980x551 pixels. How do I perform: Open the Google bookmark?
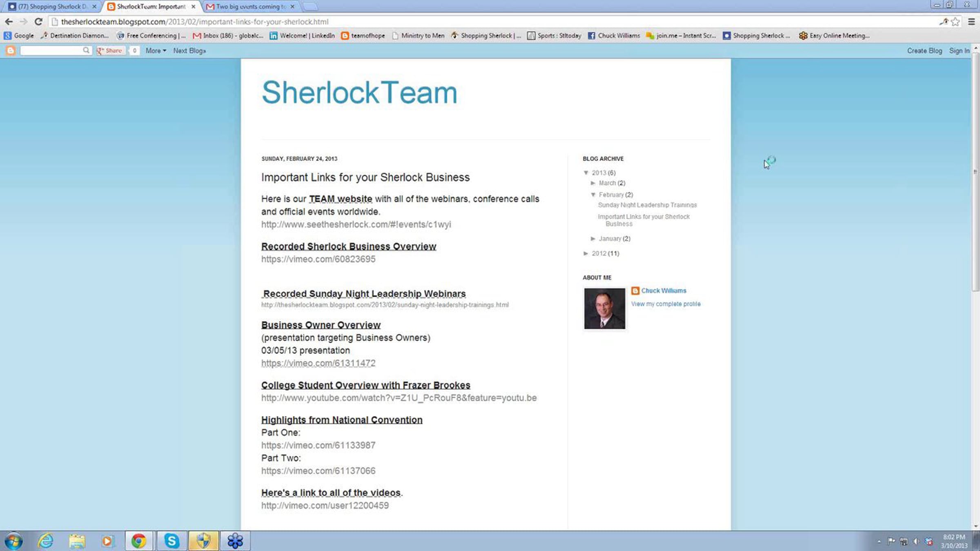click(x=19, y=36)
